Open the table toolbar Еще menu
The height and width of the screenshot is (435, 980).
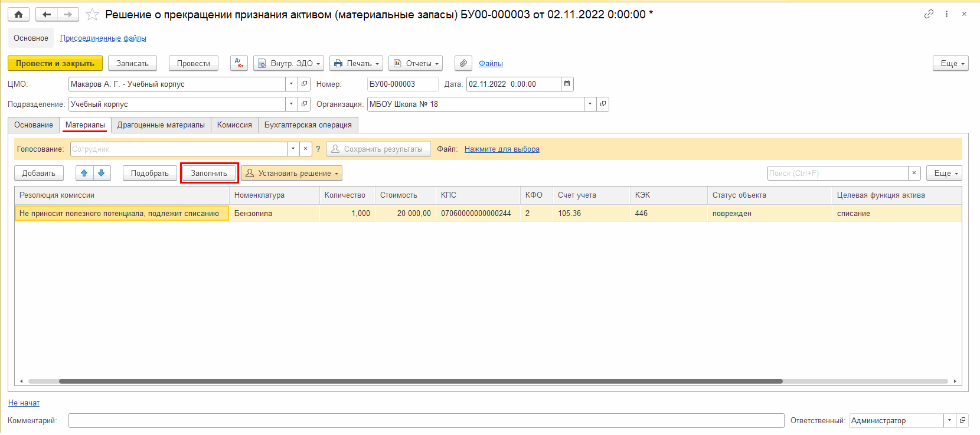pyautogui.click(x=944, y=173)
